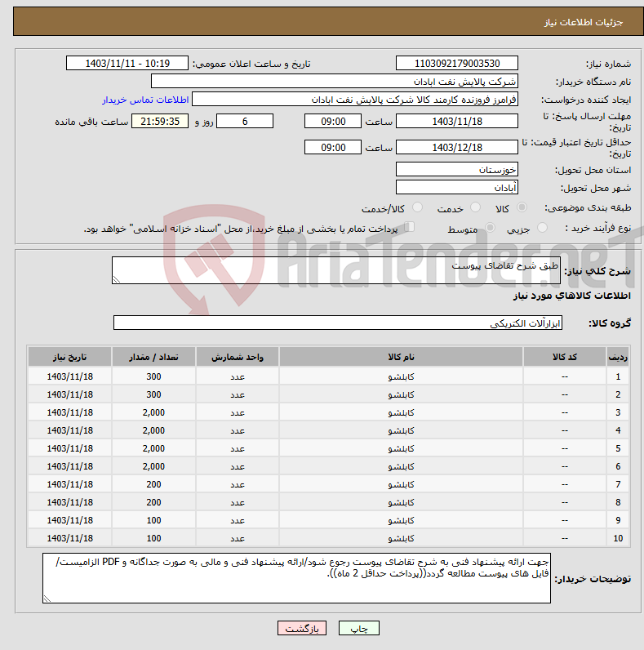Click the نام کالا column header

click(x=401, y=357)
